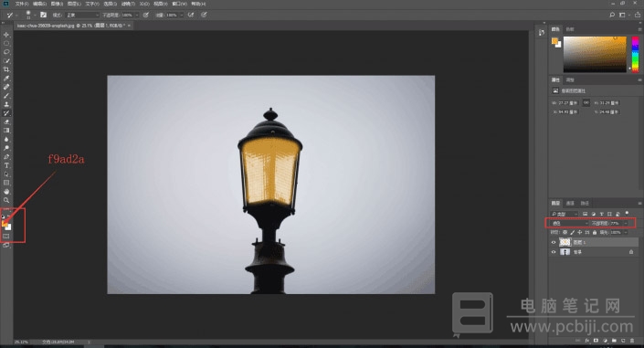Open brush opacity dropdown arrow in options

click(x=137, y=15)
